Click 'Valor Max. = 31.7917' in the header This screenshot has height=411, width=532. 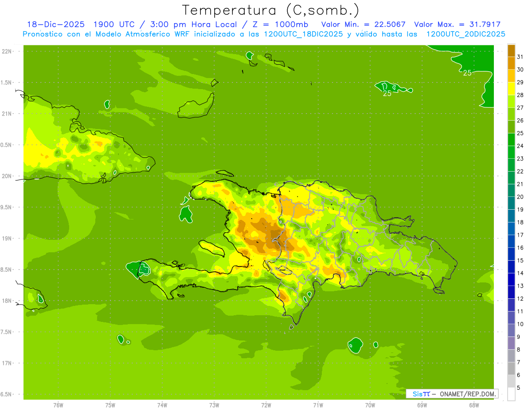click(458, 24)
